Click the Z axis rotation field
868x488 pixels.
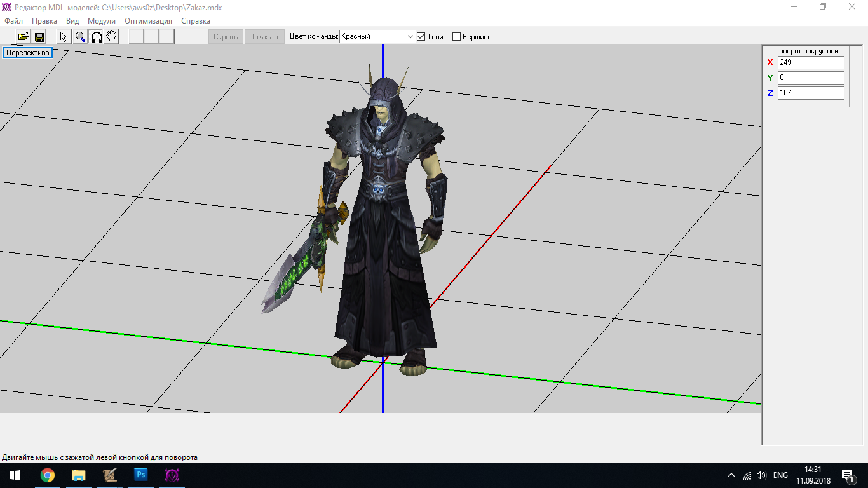click(x=810, y=93)
